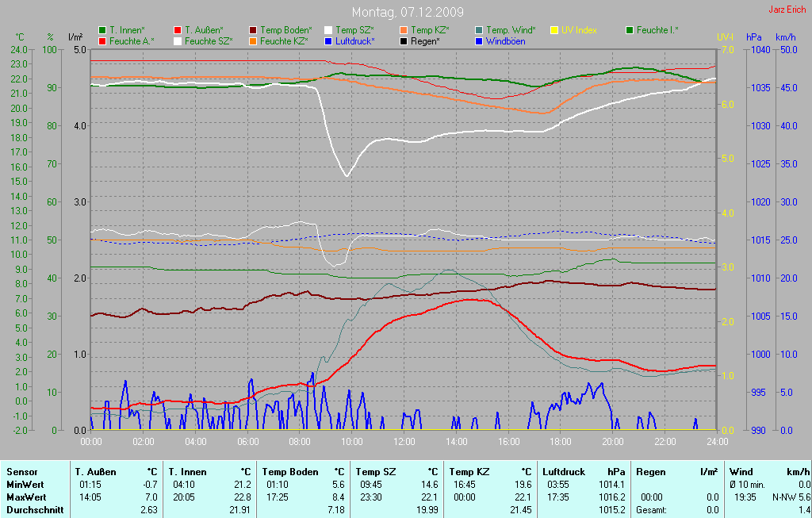Click the T. Außen minimum value -0.7

(x=150, y=485)
